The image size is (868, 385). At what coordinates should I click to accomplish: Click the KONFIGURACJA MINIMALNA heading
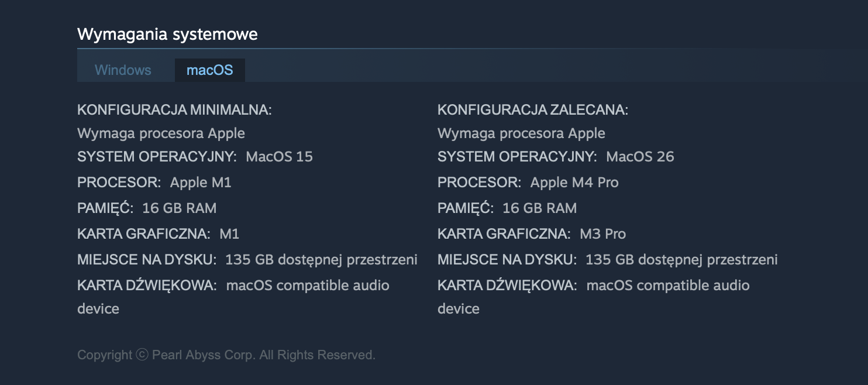click(x=174, y=110)
